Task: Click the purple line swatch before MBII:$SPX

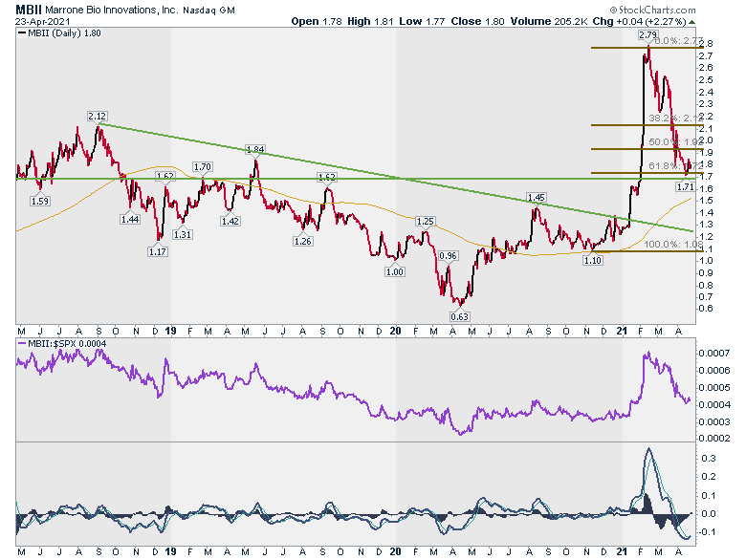Action: click(22, 344)
